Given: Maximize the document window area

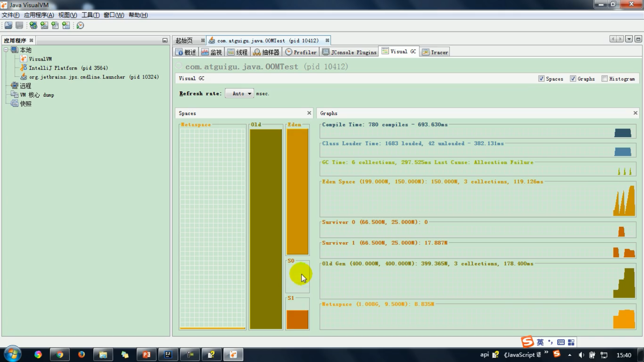Looking at the screenshot, I should [638, 39].
